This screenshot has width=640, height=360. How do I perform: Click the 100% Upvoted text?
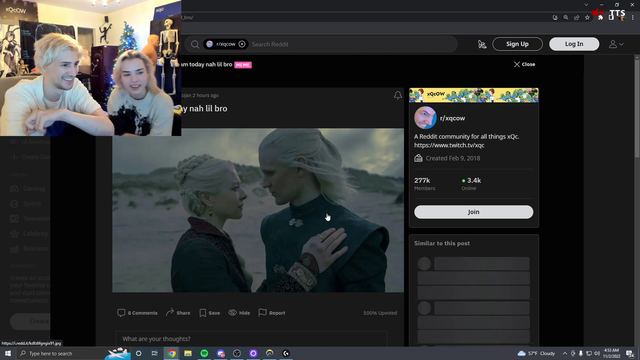(x=380, y=313)
